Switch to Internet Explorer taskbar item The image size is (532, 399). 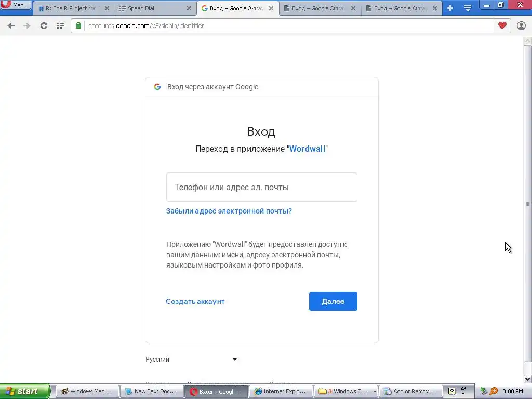click(x=281, y=391)
